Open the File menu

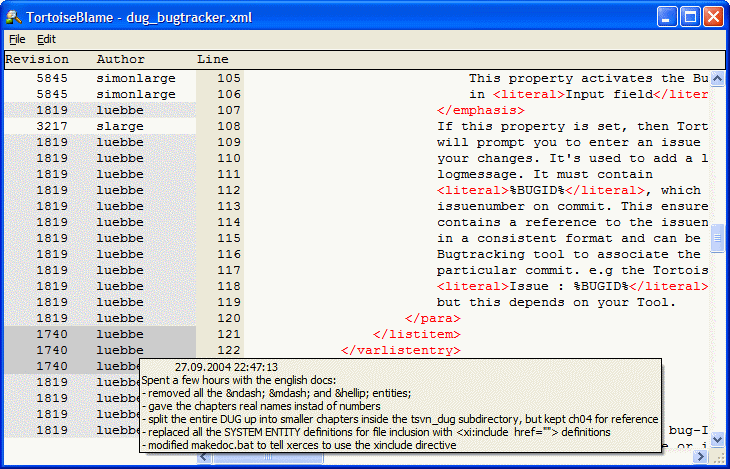point(17,39)
